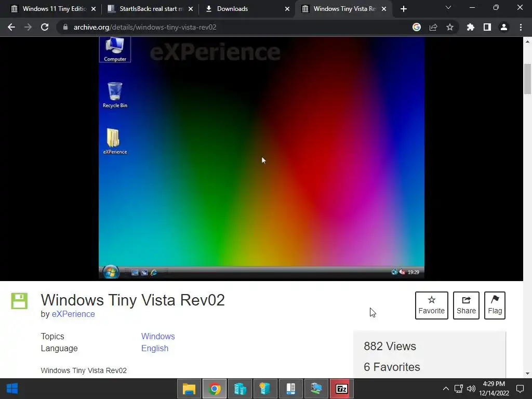Click the page vertical scrollbar thumb
This screenshot has width=532, height=399.
527,79
